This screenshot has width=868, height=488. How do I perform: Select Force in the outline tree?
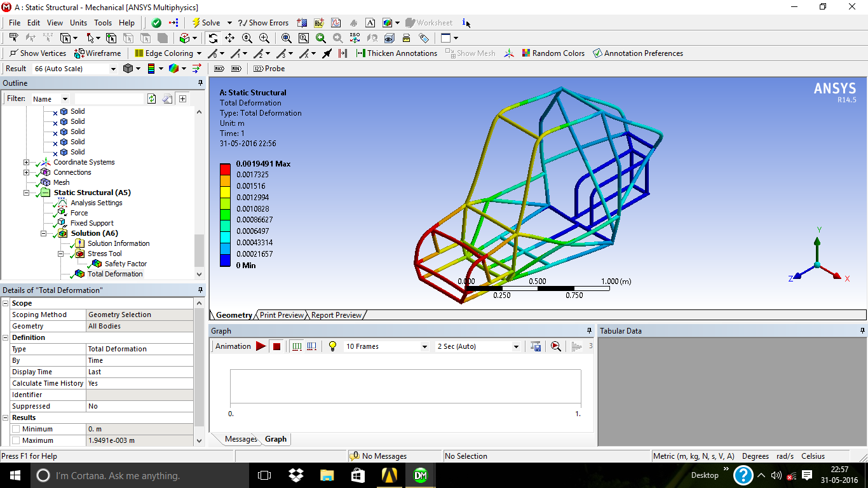pos(79,213)
